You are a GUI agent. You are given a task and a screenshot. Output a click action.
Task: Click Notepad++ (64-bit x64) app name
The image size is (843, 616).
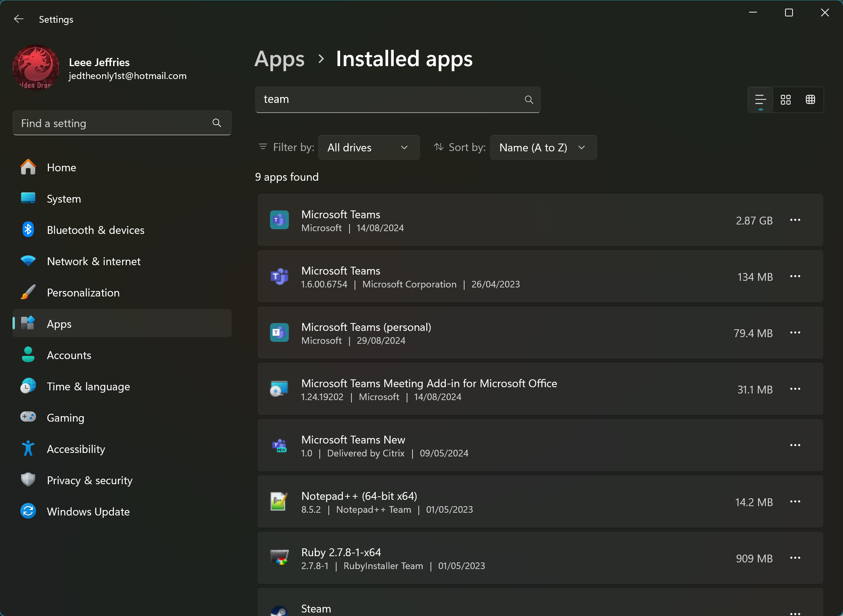click(359, 496)
